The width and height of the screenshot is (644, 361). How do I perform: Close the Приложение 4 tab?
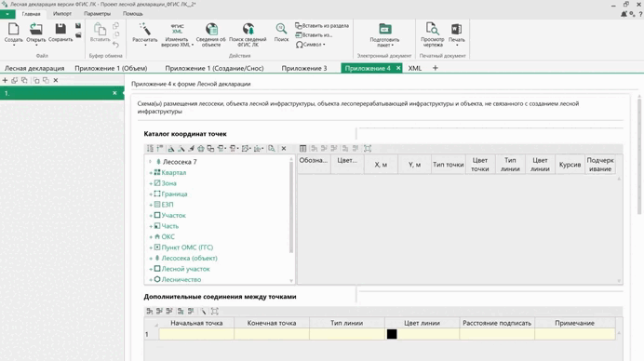click(x=398, y=68)
